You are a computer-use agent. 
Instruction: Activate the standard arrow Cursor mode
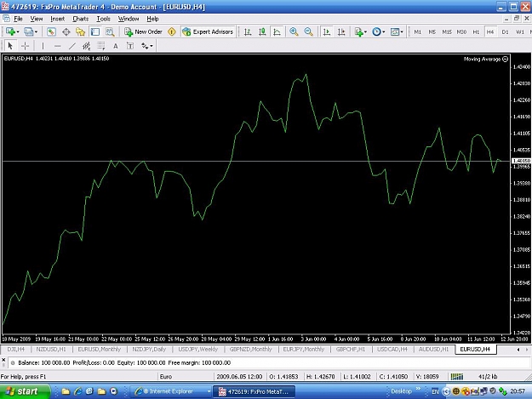click(10, 46)
